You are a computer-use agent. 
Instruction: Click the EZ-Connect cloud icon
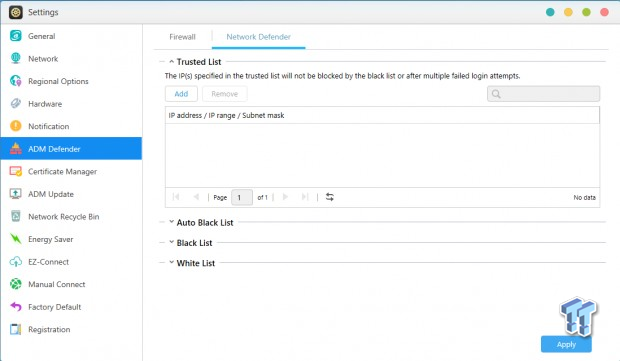tap(16, 261)
